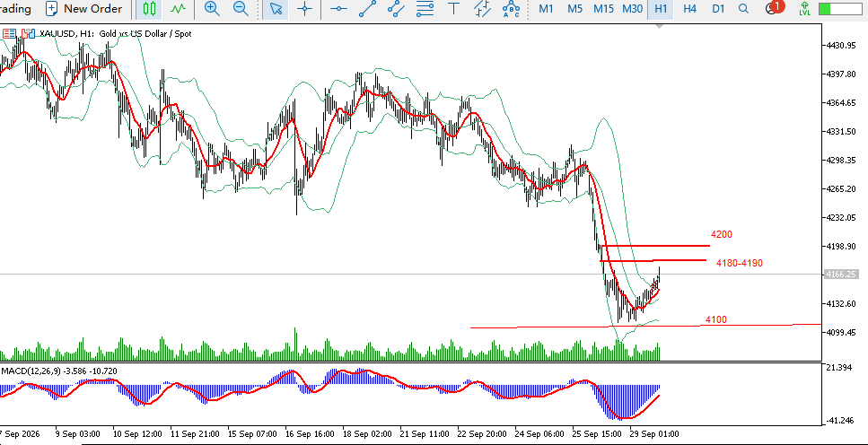This screenshot has height=445, width=868.
Task: Open the buy/sell arrows objects tool
Action: 482,9
